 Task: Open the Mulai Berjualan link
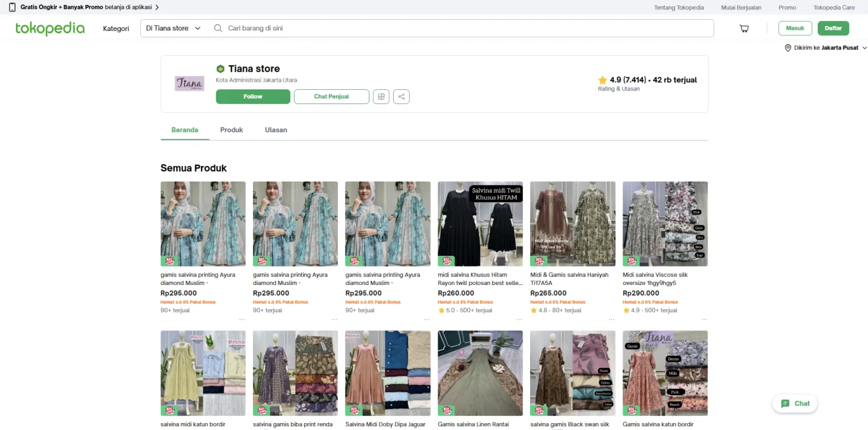(741, 7)
